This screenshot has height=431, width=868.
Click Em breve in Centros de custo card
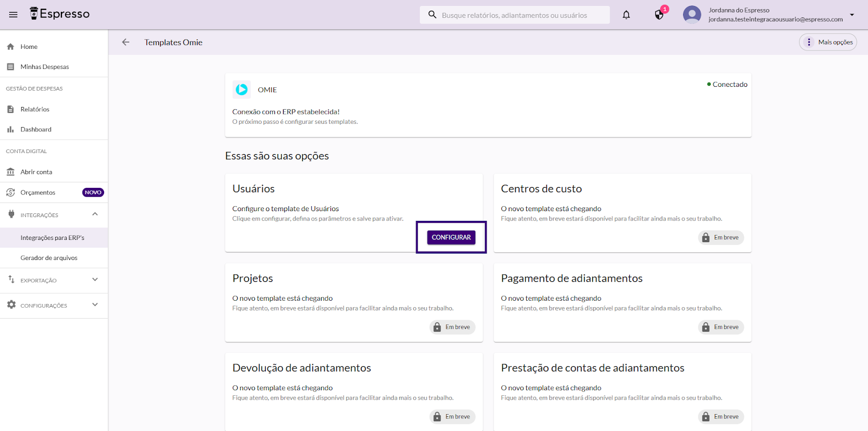721,237
